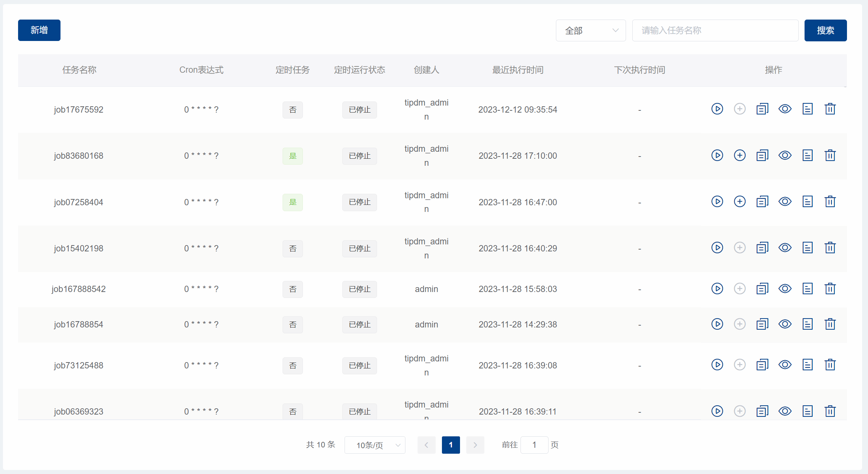The image size is (868, 474).
Task: Click the go-to page number input
Action: coord(534,445)
